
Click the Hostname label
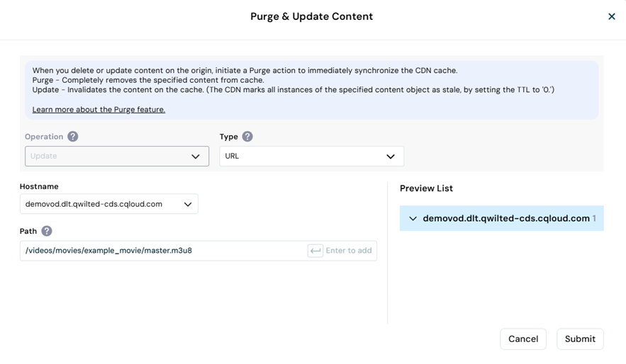(x=39, y=186)
